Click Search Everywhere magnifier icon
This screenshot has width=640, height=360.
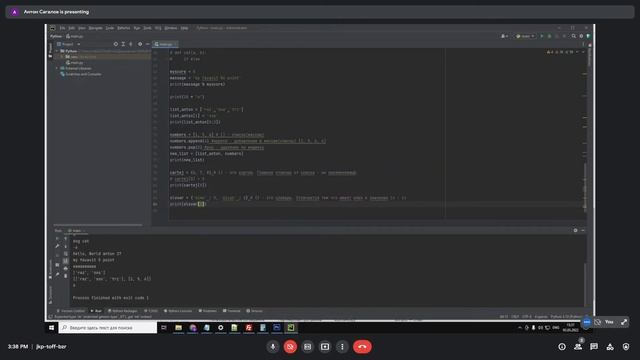click(573, 36)
